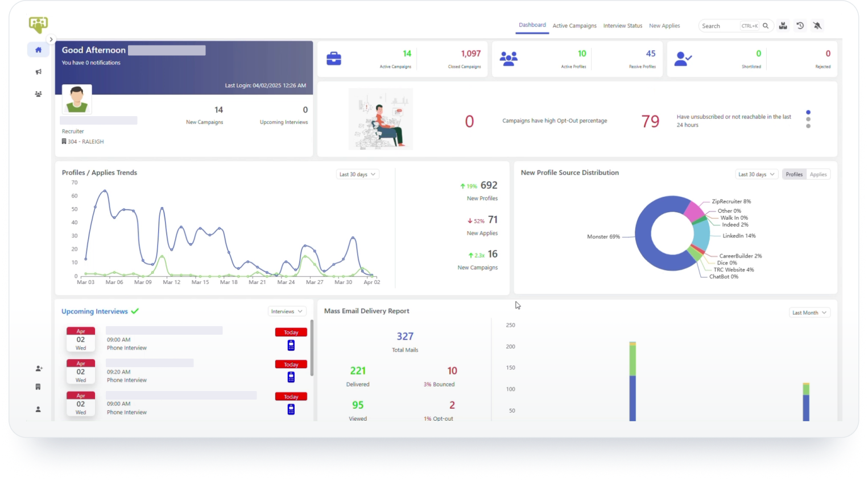Select the first blue carousel dot indicator
Image resolution: width=868 pixels, height=481 pixels.
pyautogui.click(x=808, y=113)
